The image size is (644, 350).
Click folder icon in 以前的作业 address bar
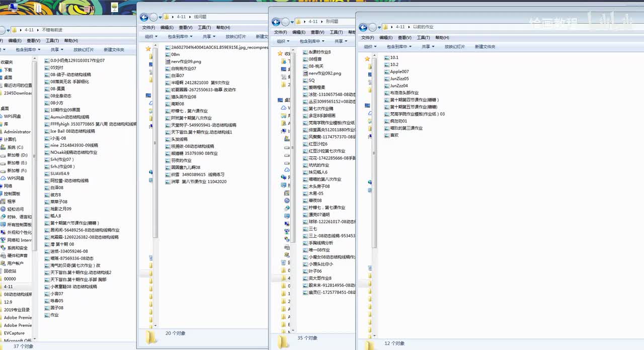385,27
